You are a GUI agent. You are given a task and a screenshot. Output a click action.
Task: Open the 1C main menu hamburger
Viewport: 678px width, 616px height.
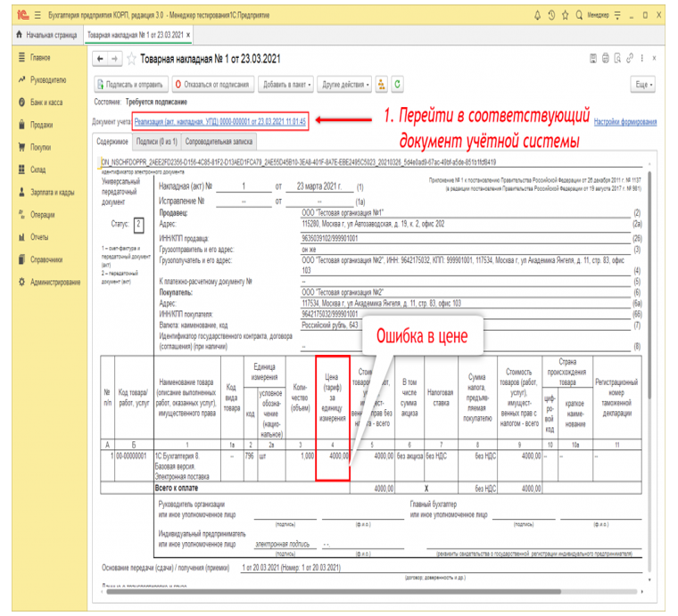tap(37, 15)
